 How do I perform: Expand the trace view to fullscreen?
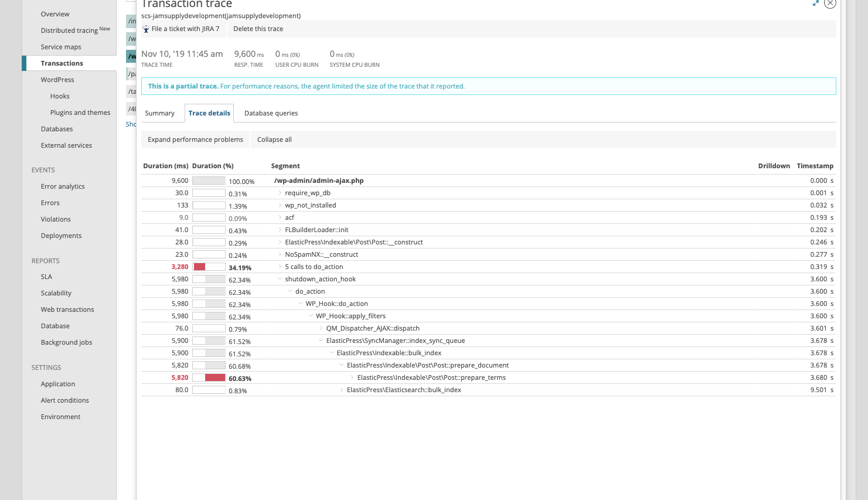pyautogui.click(x=816, y=4)
